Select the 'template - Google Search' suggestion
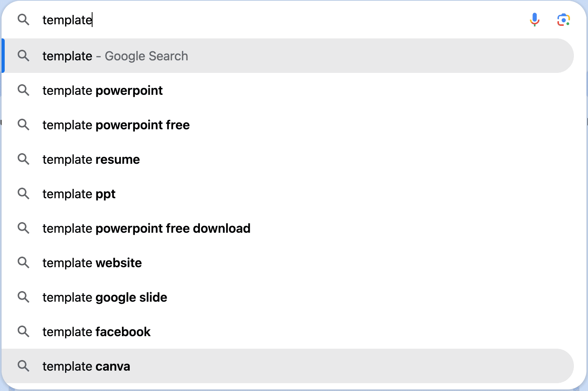Image resolution: width=588 pixels, height=391 pixels. point(115,56)
